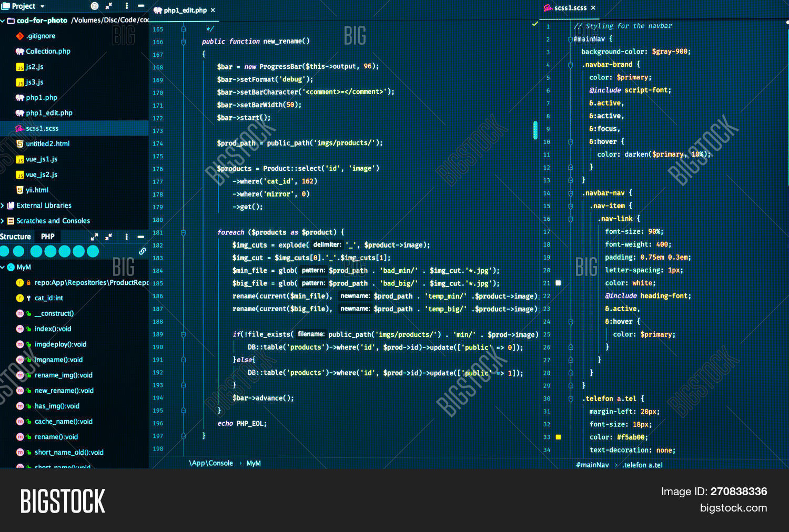Screen dimensions: 789x532
Task: Hide the Structure panel via minus icon
Action: tap(141, 237)
